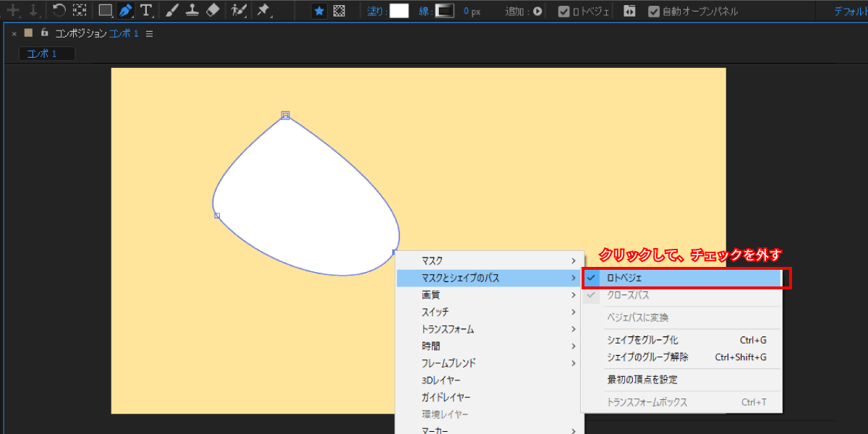Open the マスクとシェイプのパス submenu

[x=489, y=278]
